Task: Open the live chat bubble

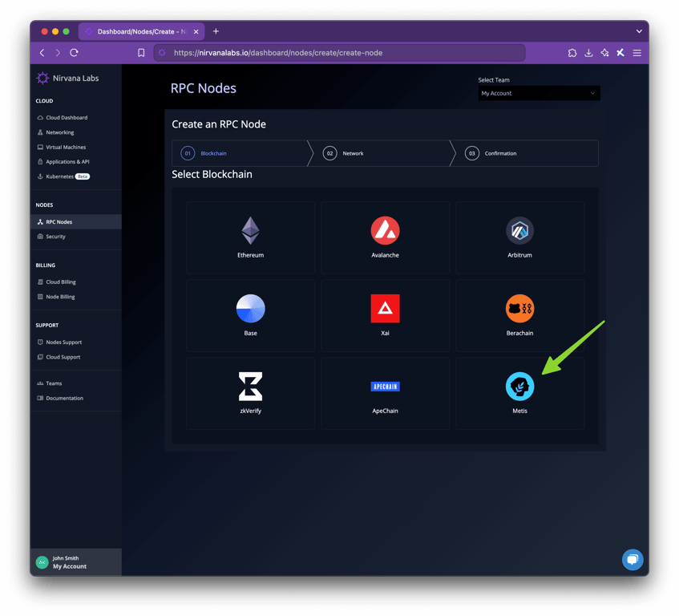Action: (633, 559)
